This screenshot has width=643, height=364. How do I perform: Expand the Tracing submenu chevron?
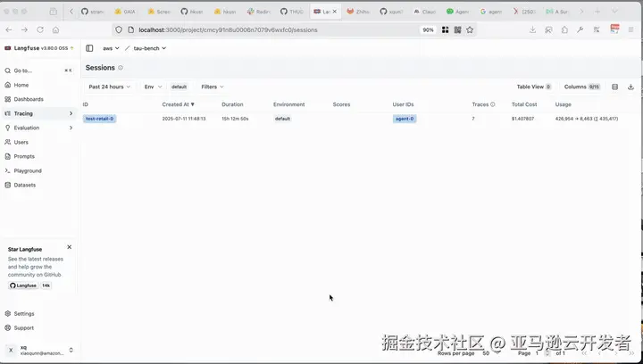[x=71, y=113]
